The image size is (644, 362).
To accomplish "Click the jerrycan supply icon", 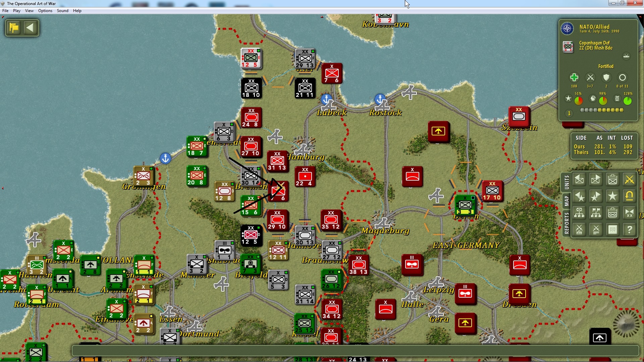I will (x=617, y=99).
